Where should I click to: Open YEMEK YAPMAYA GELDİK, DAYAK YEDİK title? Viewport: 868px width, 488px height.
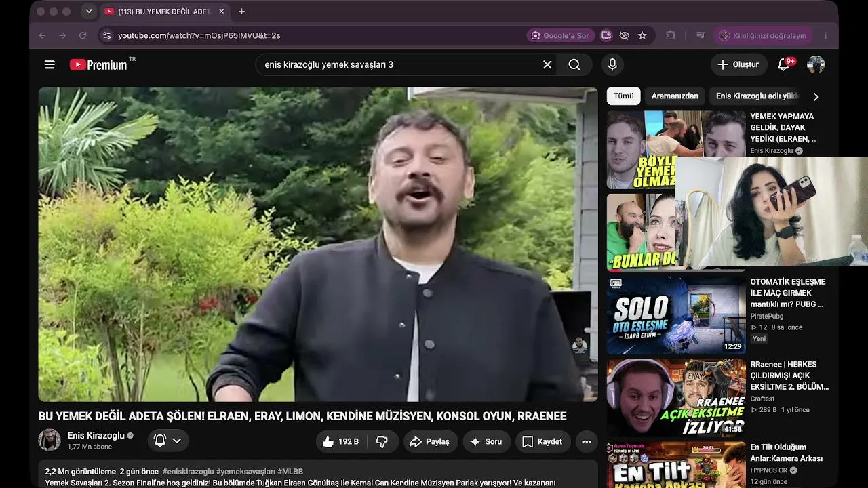tap(783, 127)
